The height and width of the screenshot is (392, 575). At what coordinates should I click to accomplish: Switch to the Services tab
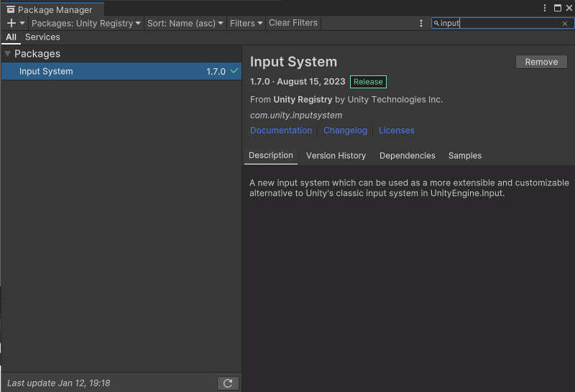click(x=42, y=37)
